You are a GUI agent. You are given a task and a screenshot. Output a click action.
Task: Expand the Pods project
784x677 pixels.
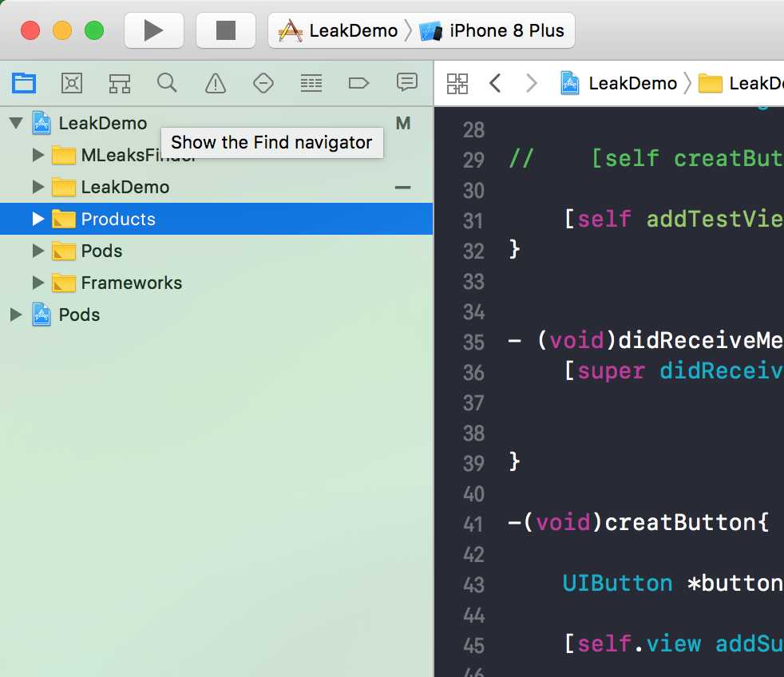[x=16, y=315]
